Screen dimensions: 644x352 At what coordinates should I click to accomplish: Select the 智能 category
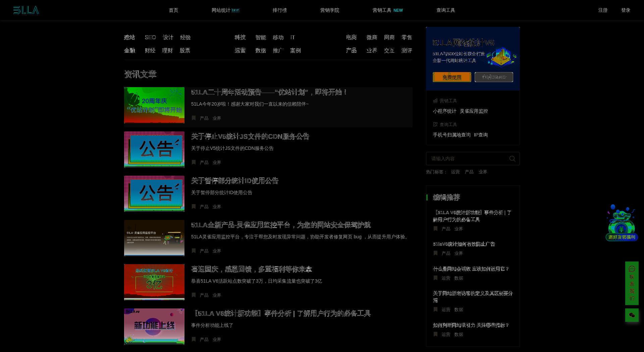261,37
